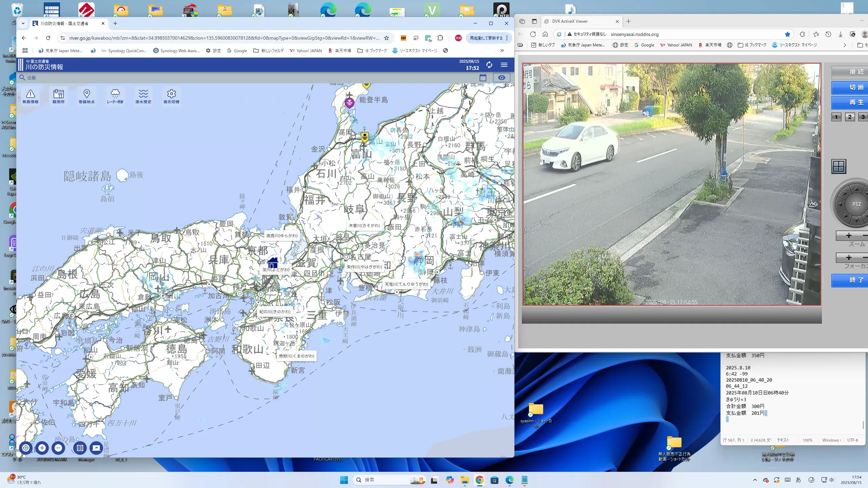The width and height of the screenshot is (868, 488).
Task: Open the 発表情報 warning icon
Action: tap(30, 96)
